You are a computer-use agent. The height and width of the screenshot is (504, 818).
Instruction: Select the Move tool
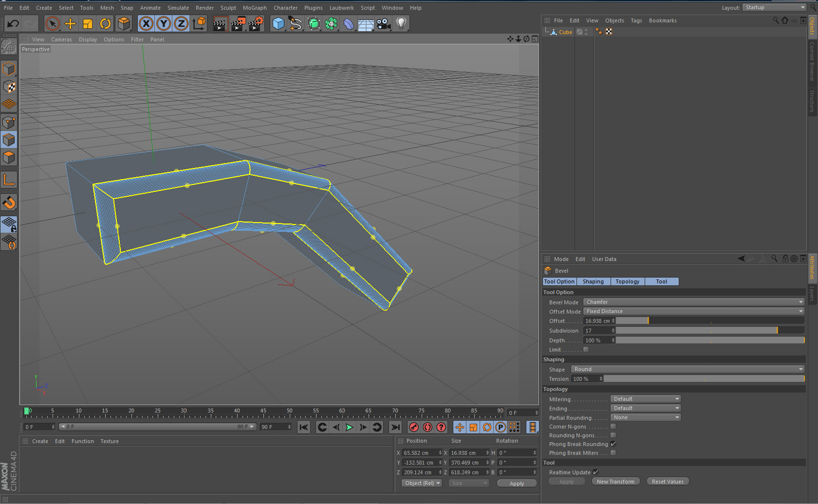click(x=70, y=23)
